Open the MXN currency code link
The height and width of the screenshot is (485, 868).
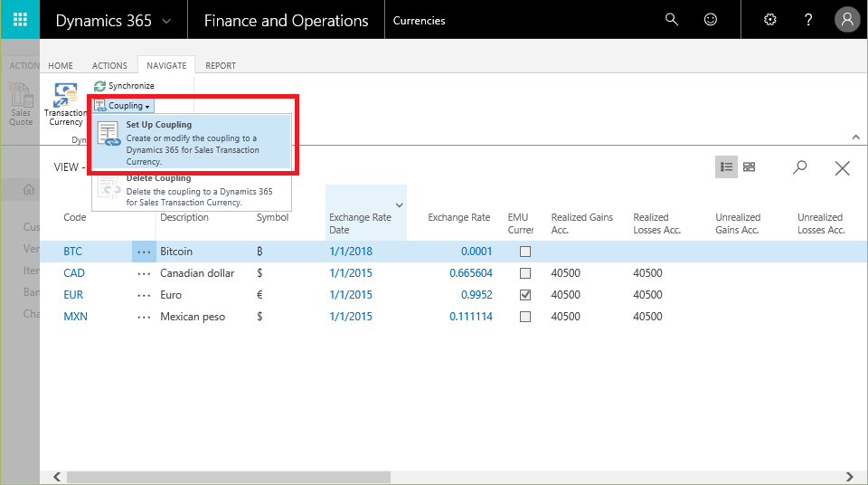click(75, 317)
